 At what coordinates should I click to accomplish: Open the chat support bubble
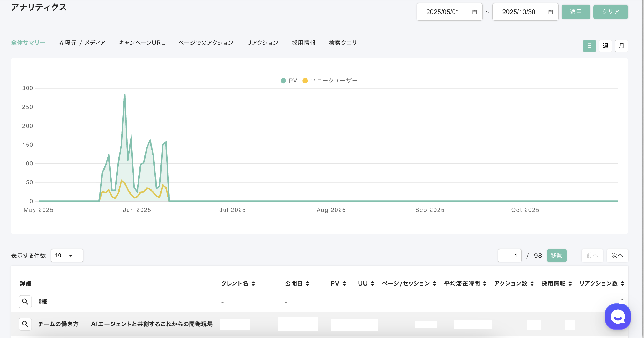point(617,317)
